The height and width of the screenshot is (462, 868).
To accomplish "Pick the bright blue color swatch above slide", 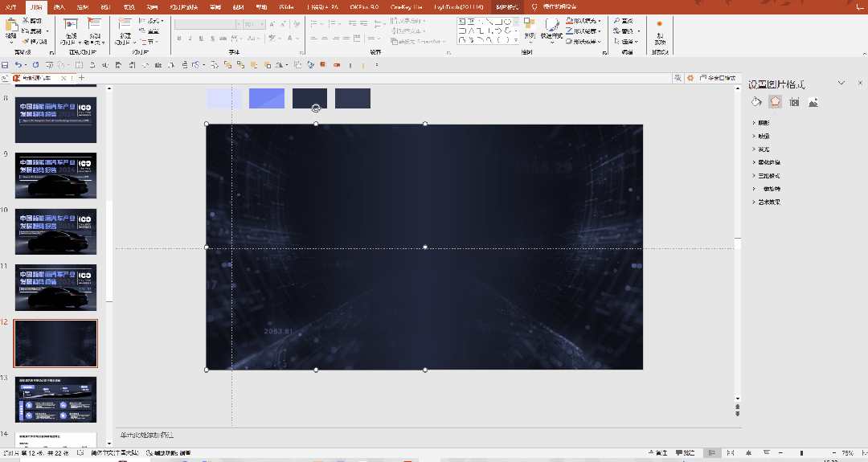I will 267,99.
